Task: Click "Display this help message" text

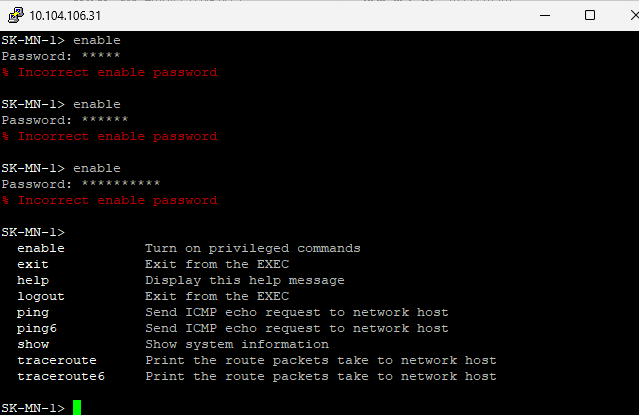Action: point(245,280)
